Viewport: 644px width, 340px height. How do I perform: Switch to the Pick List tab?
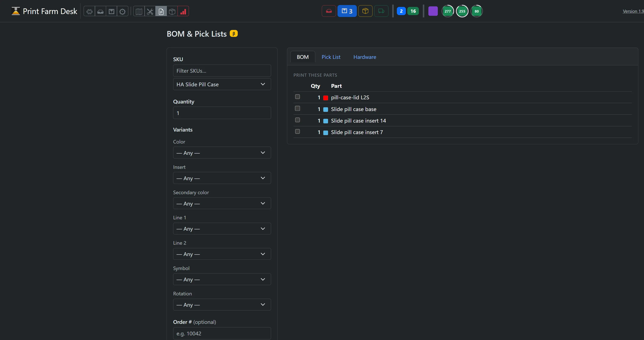point(331,57)
